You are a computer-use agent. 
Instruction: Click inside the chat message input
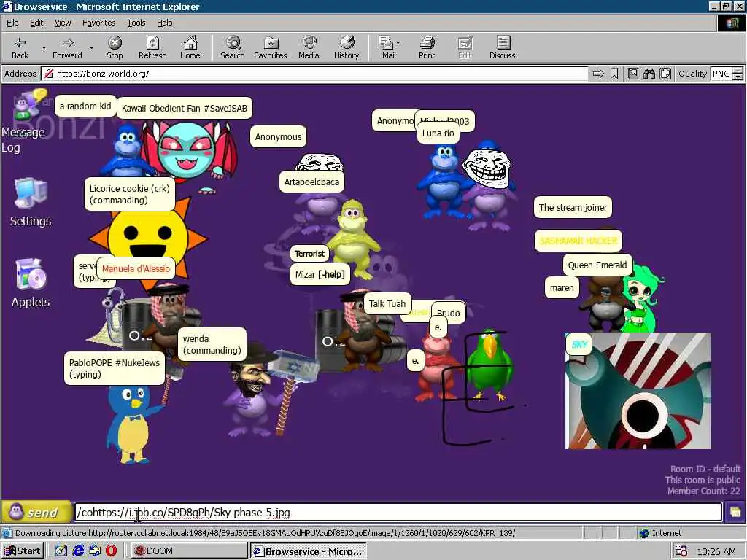[398, 513]
